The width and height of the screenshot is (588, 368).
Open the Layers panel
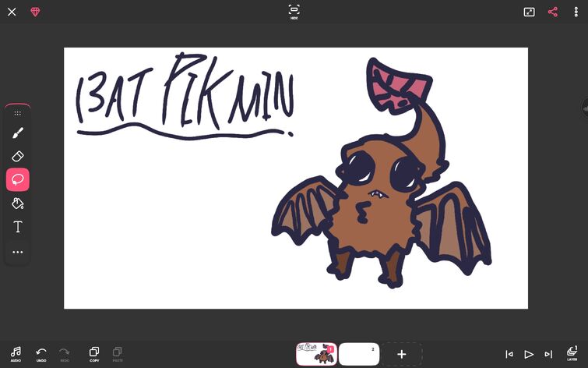coord(572,354)
